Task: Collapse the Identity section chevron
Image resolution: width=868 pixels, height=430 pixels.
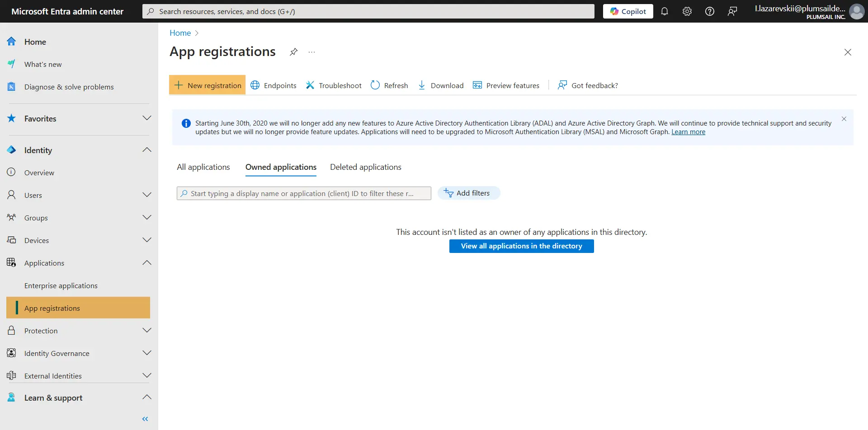Action: pos(147,150)
